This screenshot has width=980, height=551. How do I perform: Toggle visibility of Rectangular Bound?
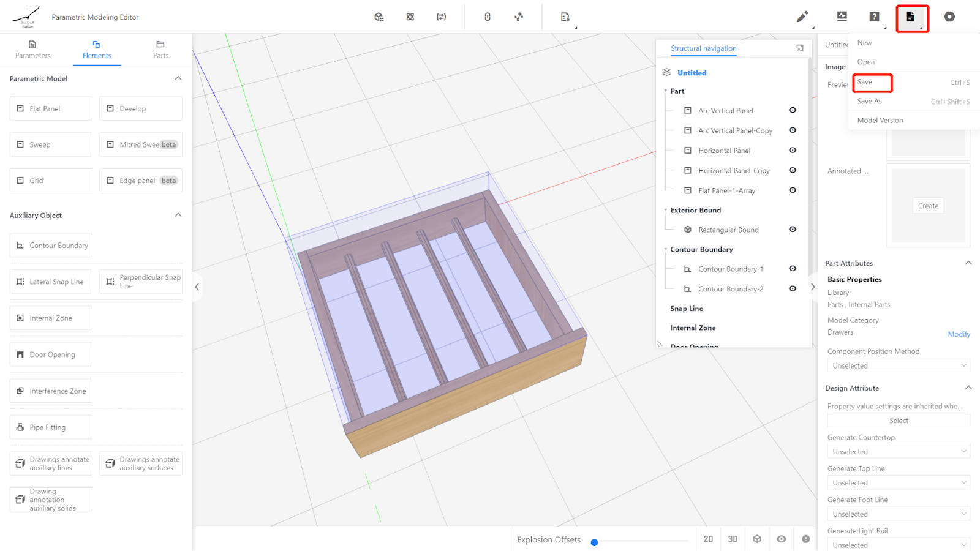[793, 230]
